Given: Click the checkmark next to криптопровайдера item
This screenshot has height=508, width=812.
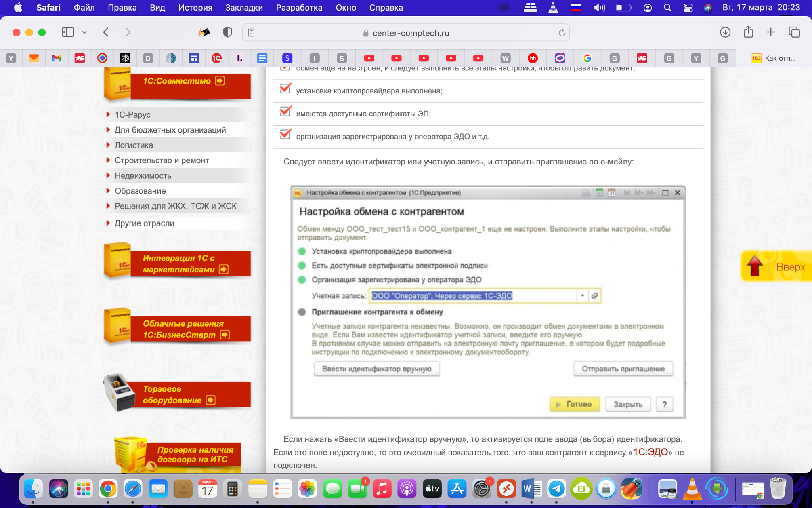Looking at the screenshot, I should (x=285, y=89).
